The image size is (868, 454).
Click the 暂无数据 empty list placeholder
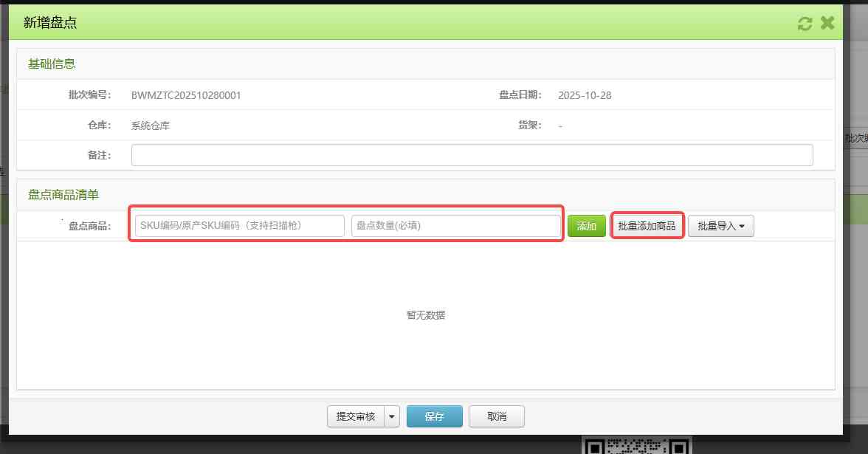click(426, 315)
